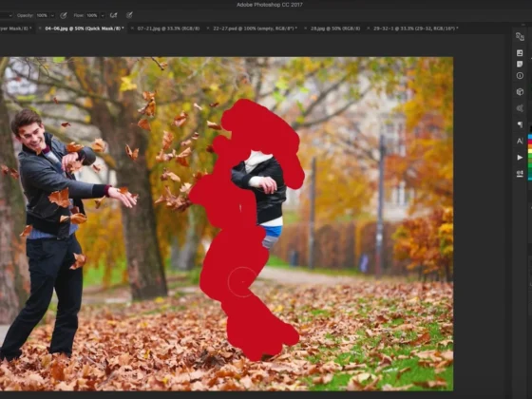This screenshot has height=399, width=532.
Task: Open the Flow slider dropdown
Action: coord(103,15)
